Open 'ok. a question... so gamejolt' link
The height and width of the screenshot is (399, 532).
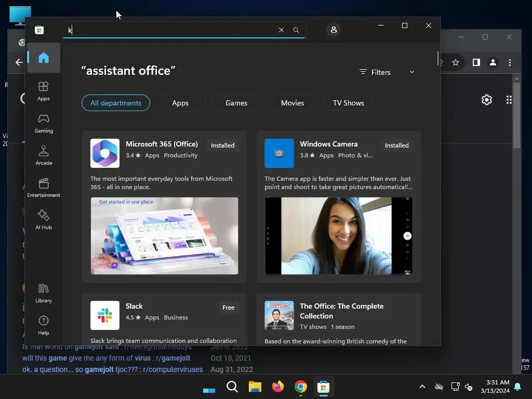(x=112, y=369)
